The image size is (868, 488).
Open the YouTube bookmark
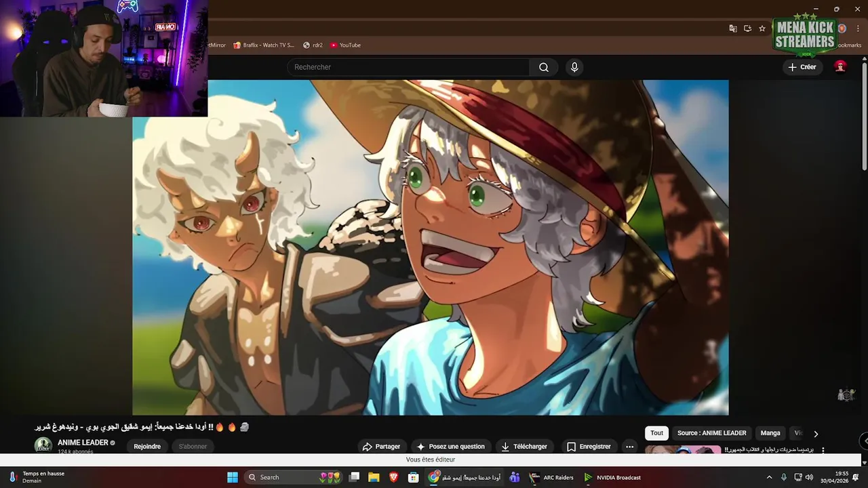tap(346, 45)
